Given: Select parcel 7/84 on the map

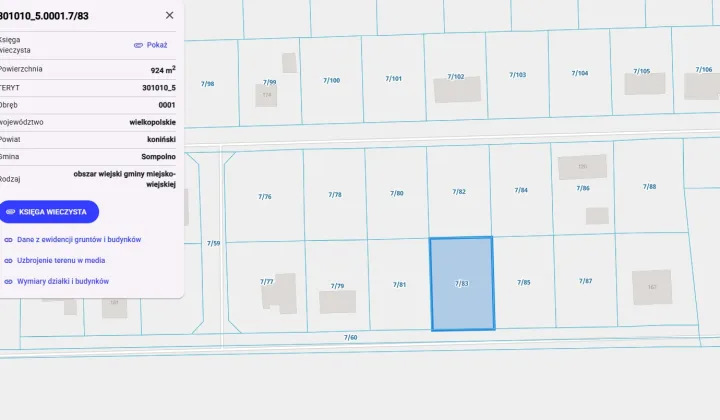Looking at the screenshot, I should click(521, 190).
